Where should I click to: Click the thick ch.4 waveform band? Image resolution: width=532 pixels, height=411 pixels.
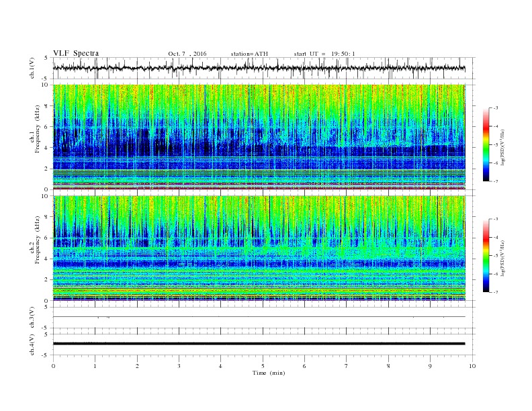(x=259, y=344)
